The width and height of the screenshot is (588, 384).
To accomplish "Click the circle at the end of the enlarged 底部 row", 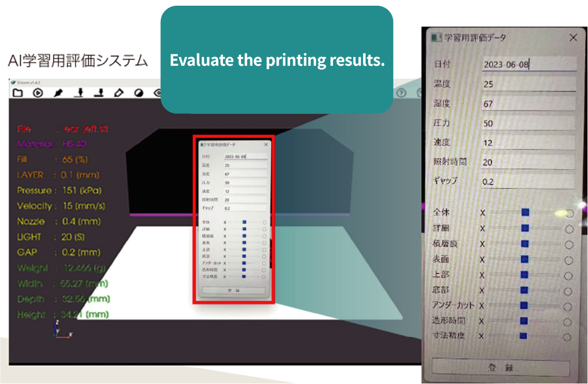I will tap(568, 291).
